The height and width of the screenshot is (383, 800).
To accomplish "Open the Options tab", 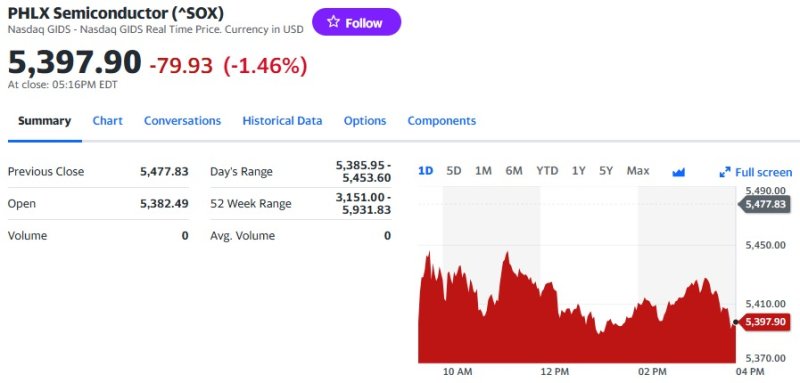I will click(365, 121).
